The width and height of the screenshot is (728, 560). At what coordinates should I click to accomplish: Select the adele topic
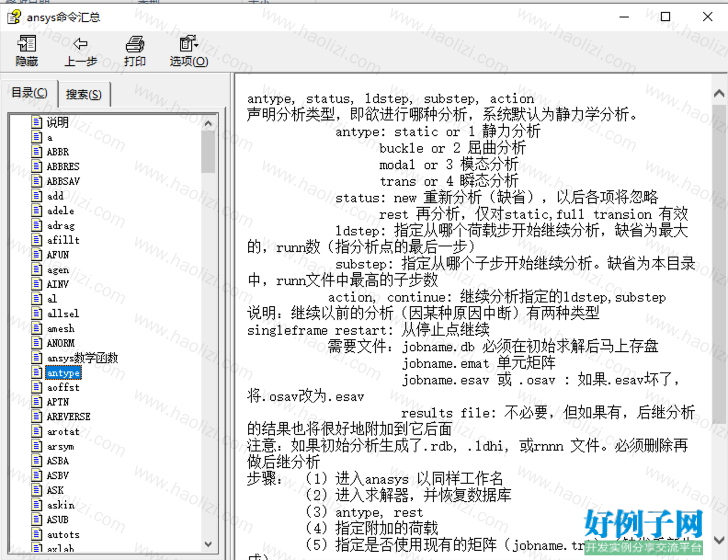[x=60, y=211]
